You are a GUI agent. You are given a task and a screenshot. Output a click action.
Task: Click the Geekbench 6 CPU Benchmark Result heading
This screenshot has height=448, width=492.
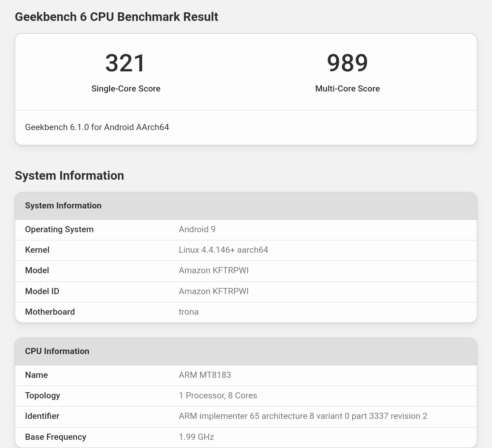pyautogui.click(x=116, y=17)
